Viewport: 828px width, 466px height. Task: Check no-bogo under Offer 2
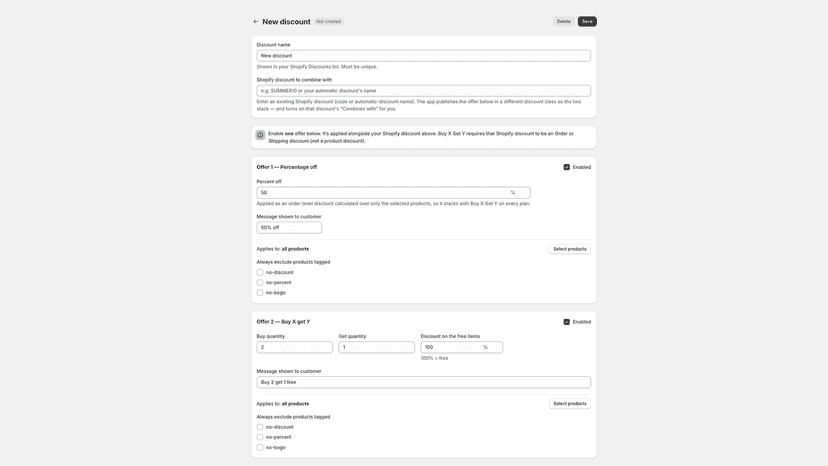260,448
